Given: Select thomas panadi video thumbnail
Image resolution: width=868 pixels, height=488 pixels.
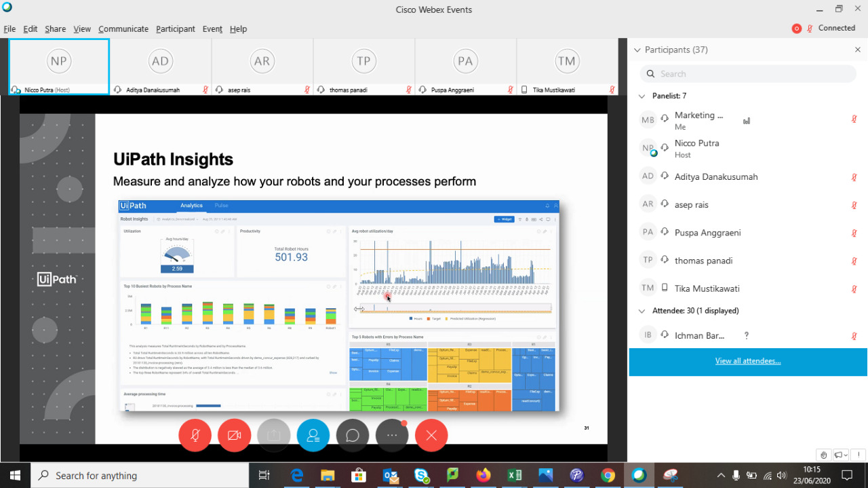Looking at the screenshot, I should [x=364, y=67].
